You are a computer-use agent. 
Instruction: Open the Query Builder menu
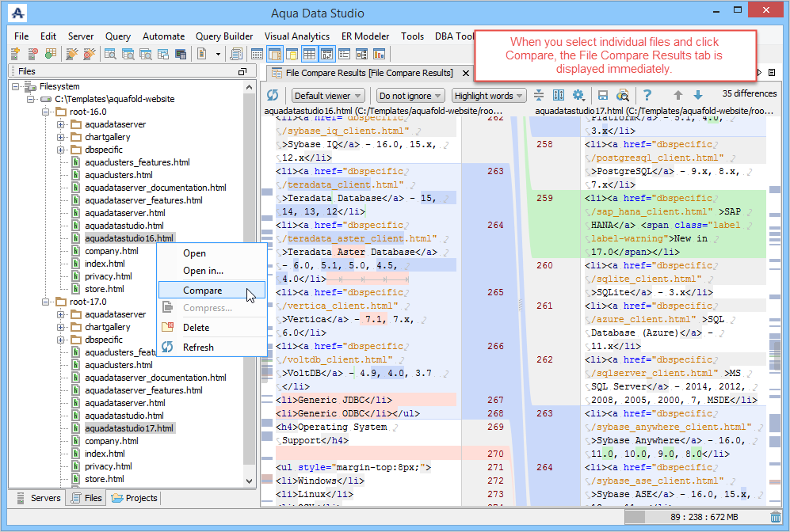click(224, 36)
